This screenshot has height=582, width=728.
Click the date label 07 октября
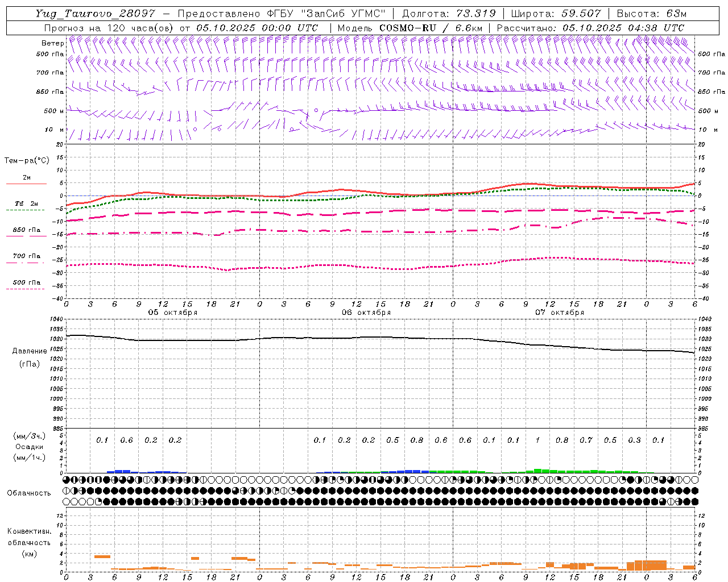560,313
